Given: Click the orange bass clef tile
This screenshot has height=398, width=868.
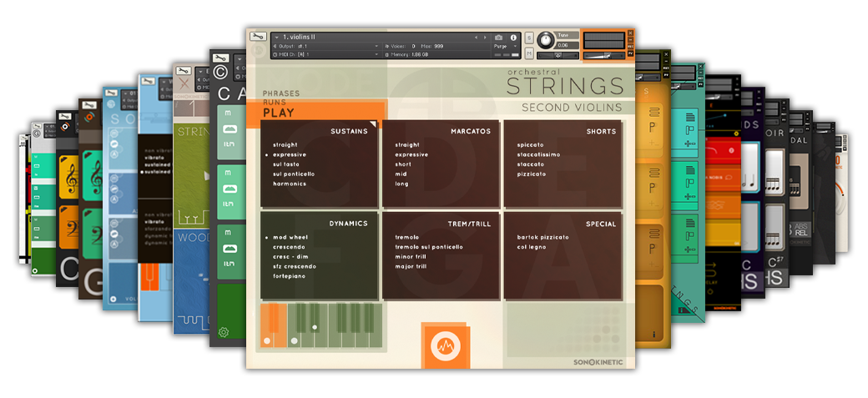Looking at the screenshot, I should click(70, 228).
